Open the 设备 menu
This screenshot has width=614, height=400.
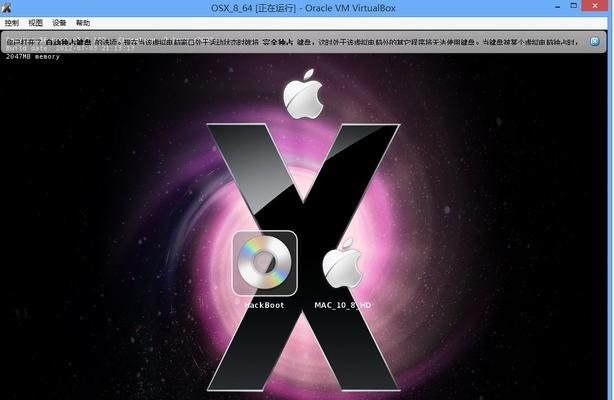coord(59,23)
